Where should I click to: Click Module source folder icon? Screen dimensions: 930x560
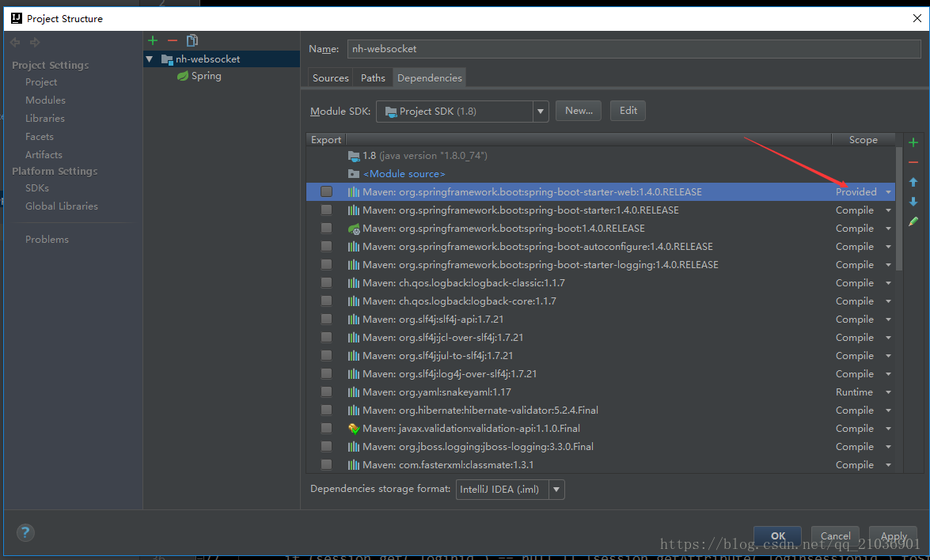[x=354, y=174]
